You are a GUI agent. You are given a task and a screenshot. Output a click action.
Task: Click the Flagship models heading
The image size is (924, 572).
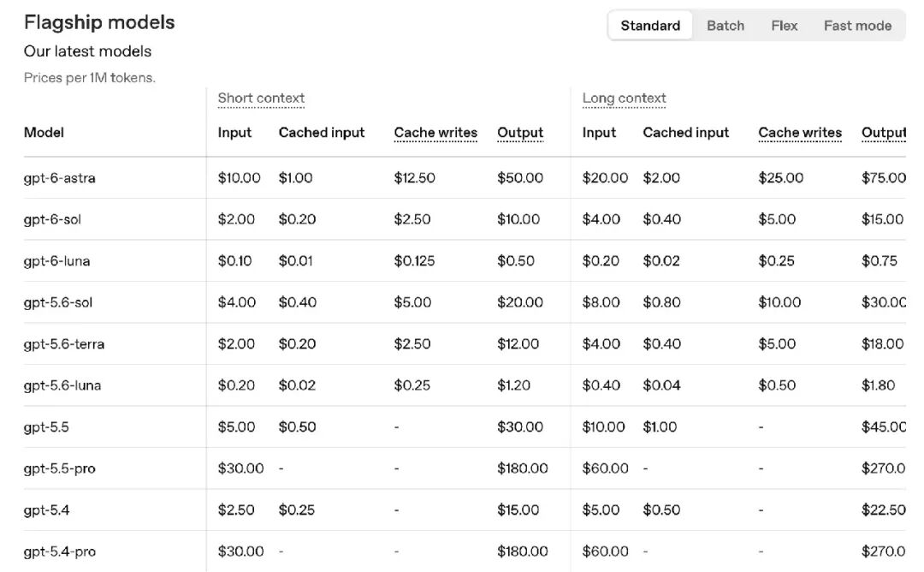(99, 22)
